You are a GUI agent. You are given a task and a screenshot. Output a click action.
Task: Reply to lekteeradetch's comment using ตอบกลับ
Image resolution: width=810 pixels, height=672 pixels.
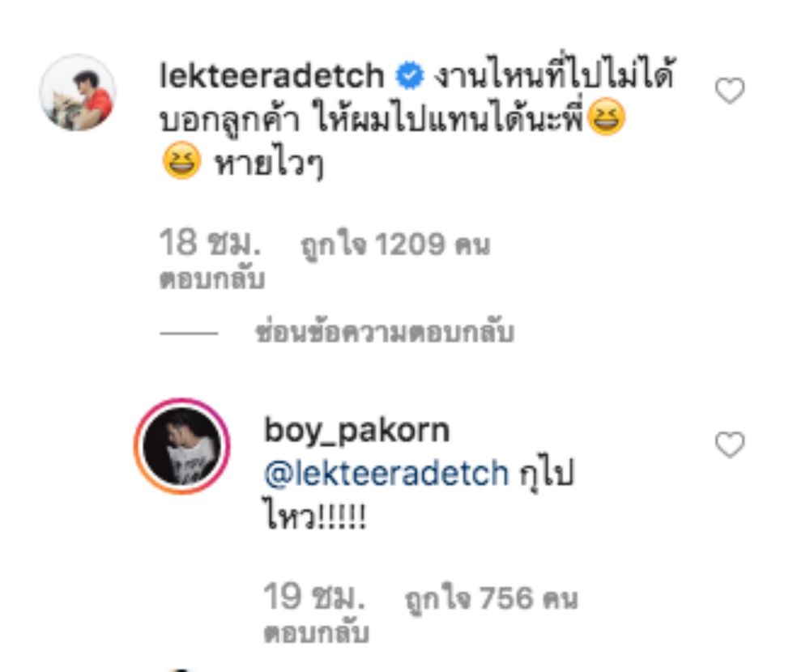(x=211, y=279)
